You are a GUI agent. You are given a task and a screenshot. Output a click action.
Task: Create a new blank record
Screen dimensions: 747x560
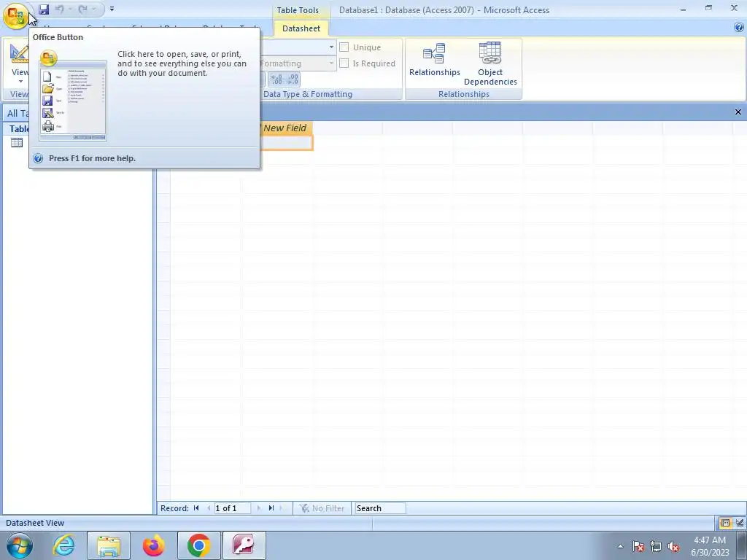click(281, 508)
